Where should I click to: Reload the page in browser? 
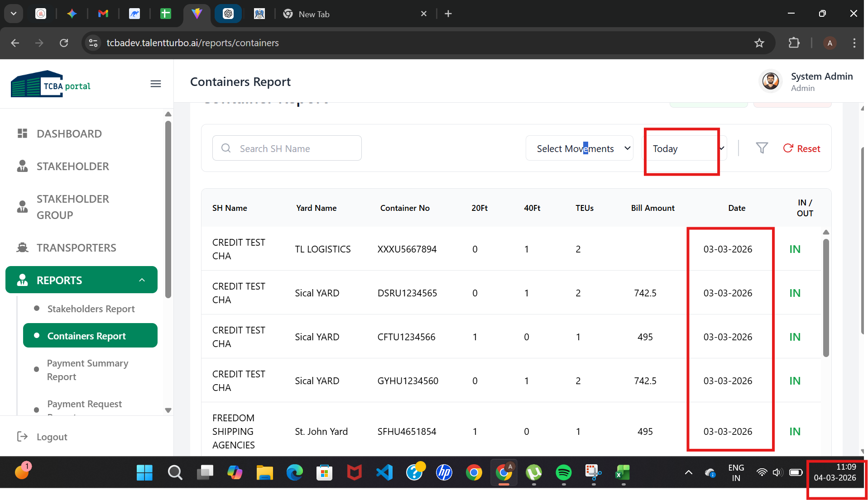coord(64,43)
